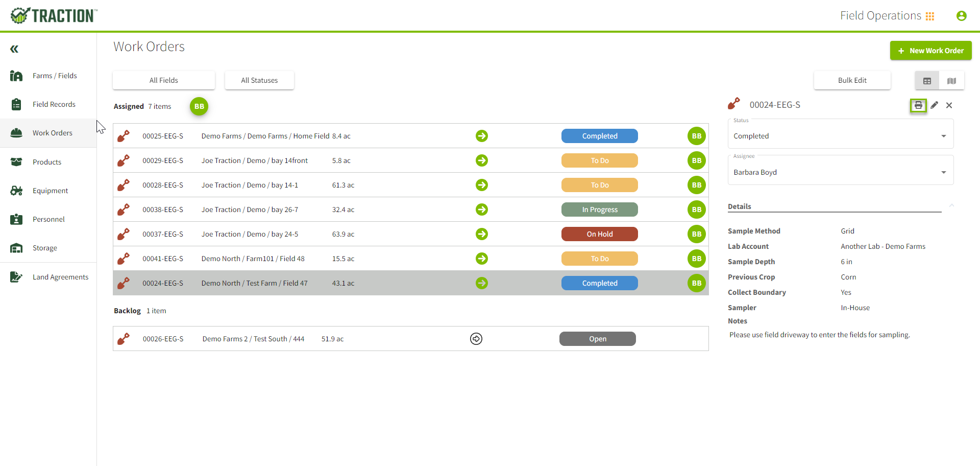Click the New Work Order button
This screenshot has height=466, width=980.
930,51
